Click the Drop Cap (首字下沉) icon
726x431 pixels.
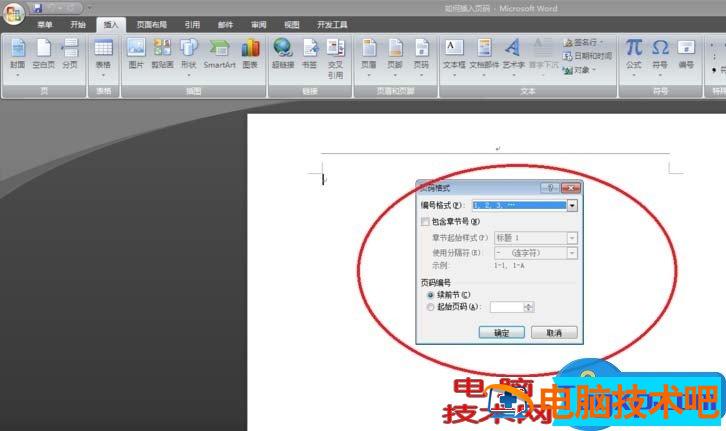(544, 55)
